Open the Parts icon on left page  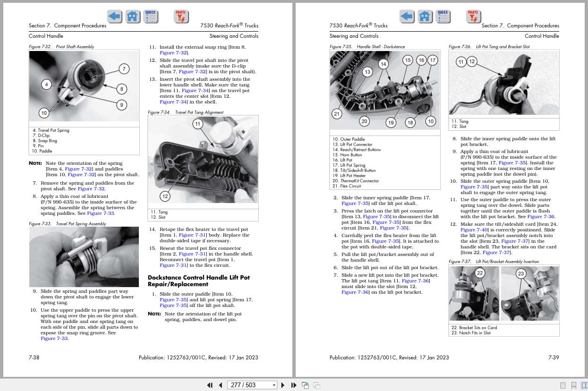pyautogui.click(x=180, y=17)
